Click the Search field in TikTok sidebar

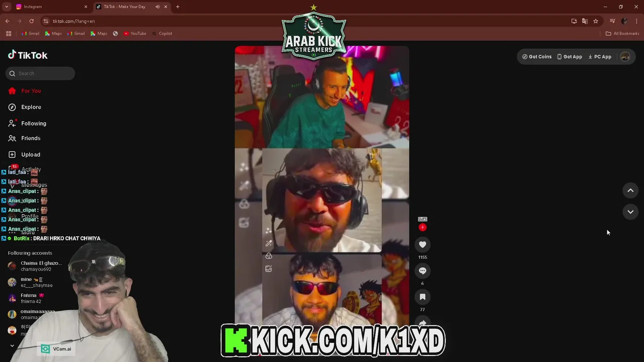[x=40, y=73]
